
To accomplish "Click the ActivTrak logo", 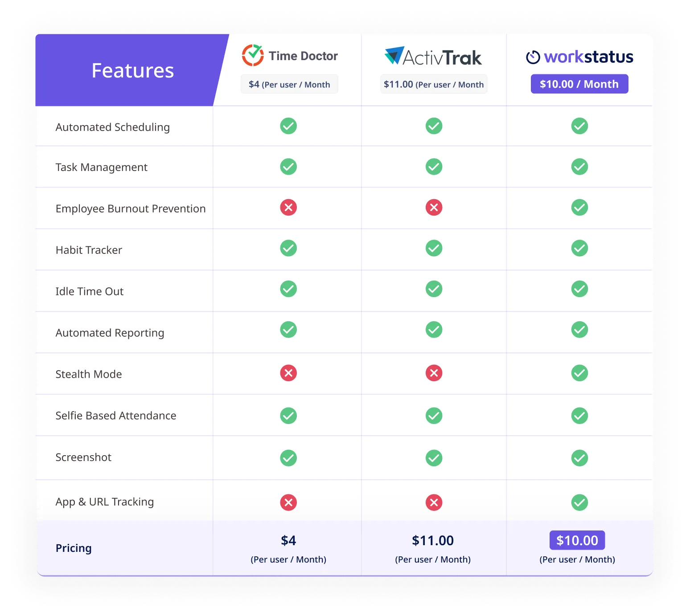I will click(433, 57).
